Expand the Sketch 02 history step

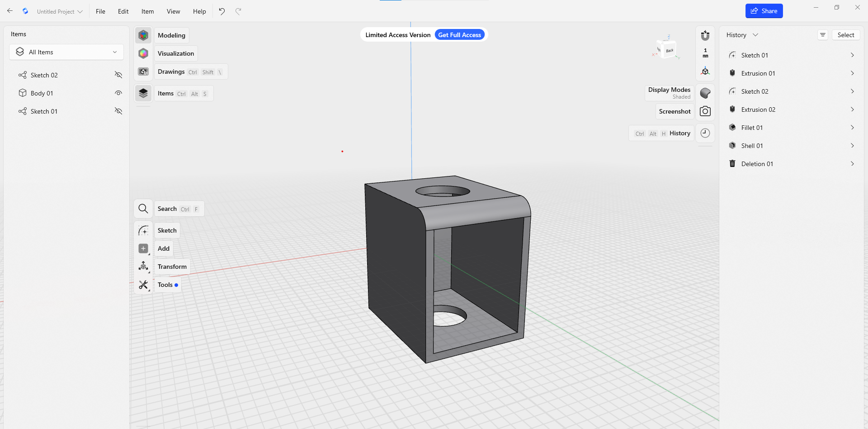tap(852, 91)
